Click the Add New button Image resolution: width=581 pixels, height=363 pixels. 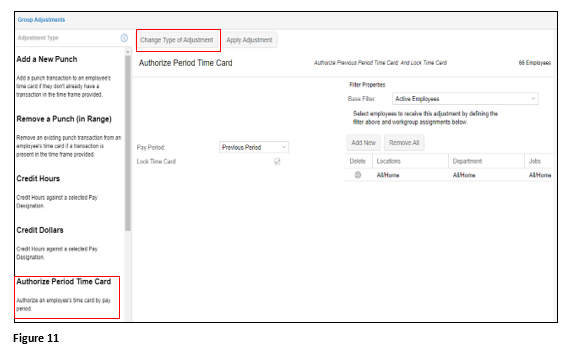(363, 143)
